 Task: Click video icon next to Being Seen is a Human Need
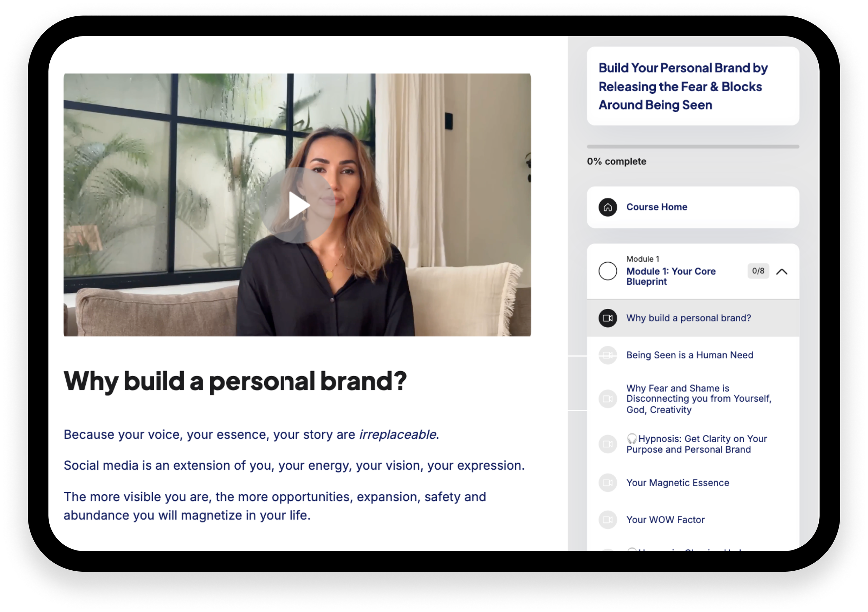point(608,355)
